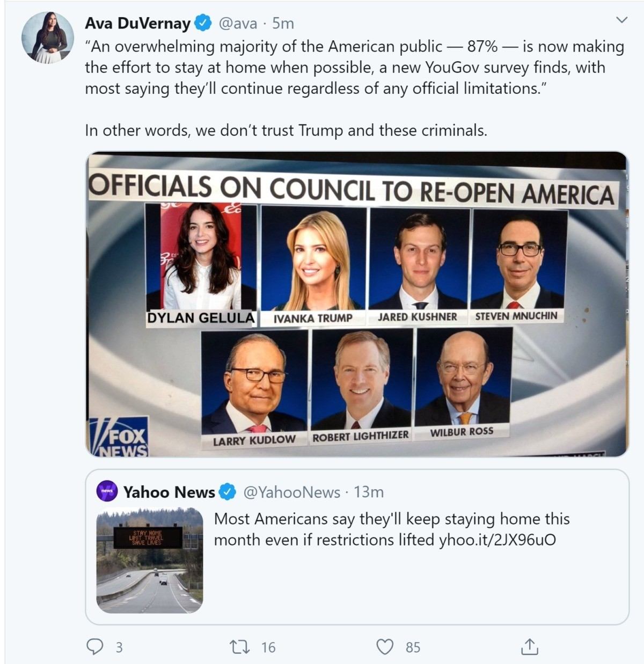Click the 13m quoted tweet timestamp
644x664 pixels.
[369, 492]
